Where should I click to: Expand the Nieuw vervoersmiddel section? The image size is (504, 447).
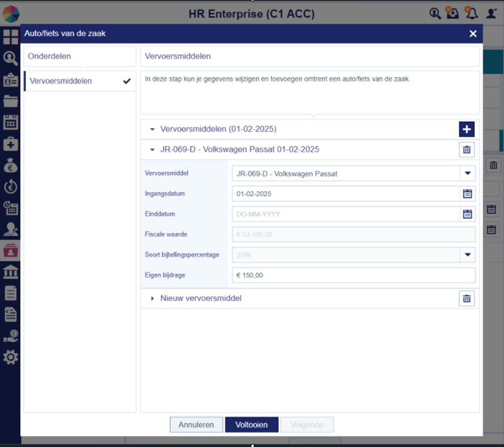[x=153, y=299]
